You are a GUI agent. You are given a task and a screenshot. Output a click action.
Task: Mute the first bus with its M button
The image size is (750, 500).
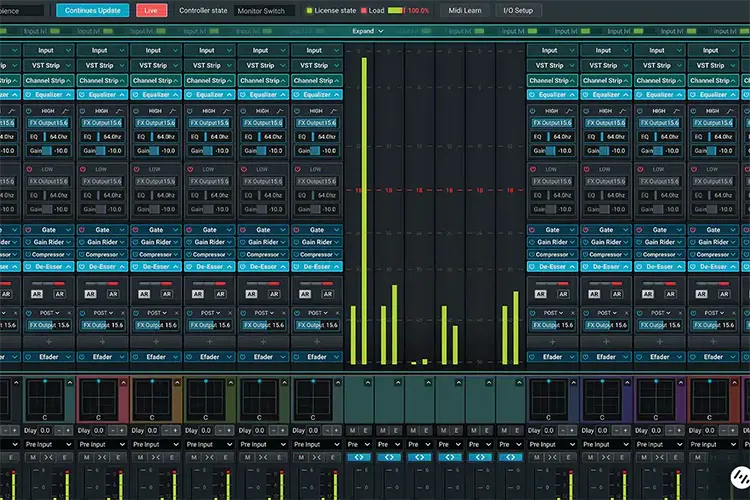[x=353, y=431]
